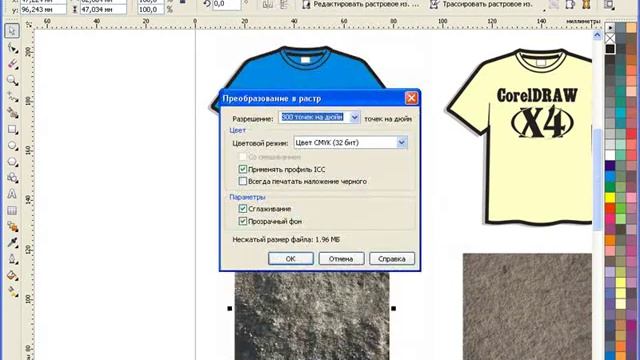Click the 100,0 percent scale field

pos(151,9)
